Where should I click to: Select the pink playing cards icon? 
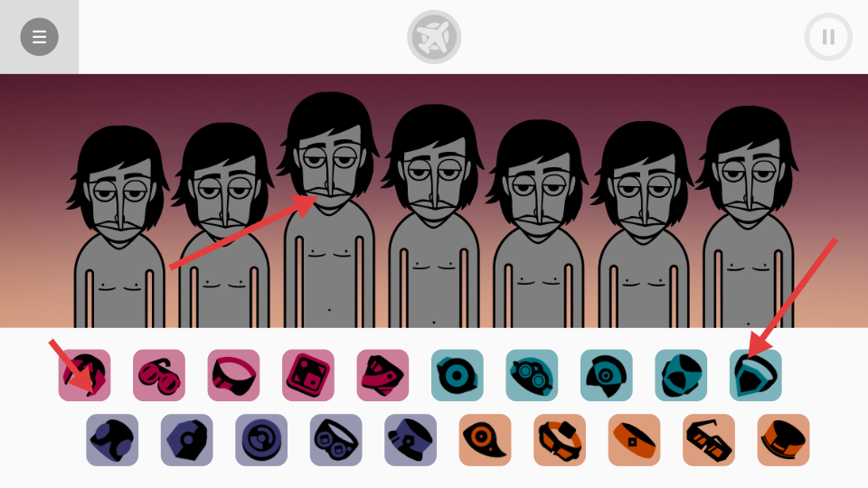382,375
